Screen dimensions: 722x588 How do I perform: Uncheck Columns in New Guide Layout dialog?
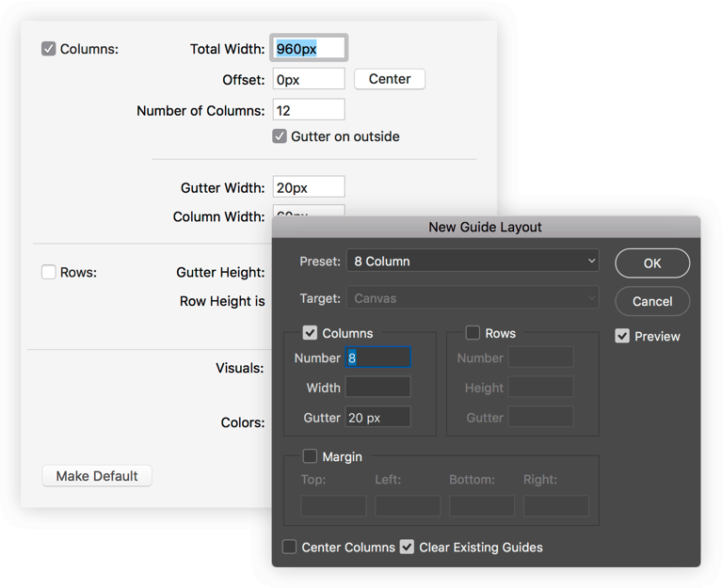point(310,333)
